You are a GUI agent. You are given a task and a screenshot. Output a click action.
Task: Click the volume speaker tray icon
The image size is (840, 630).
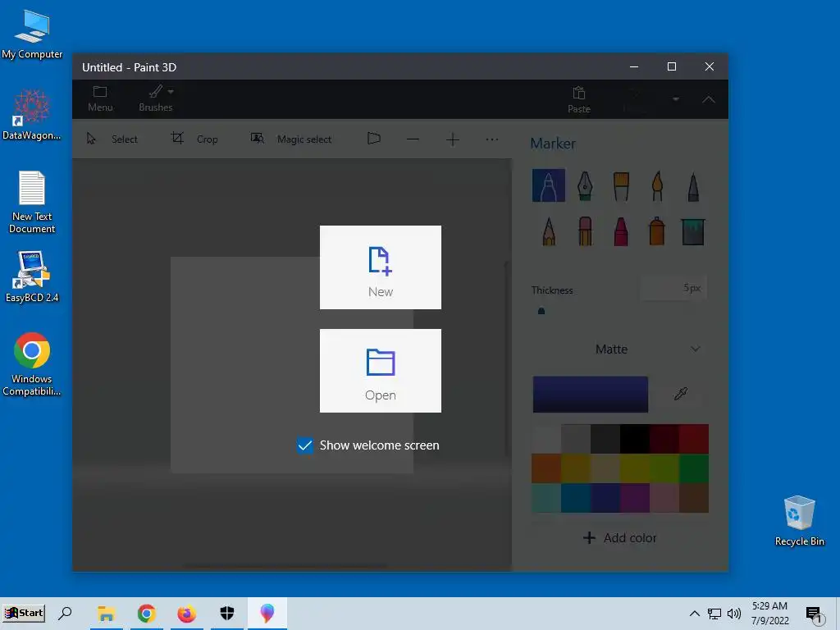734,614
